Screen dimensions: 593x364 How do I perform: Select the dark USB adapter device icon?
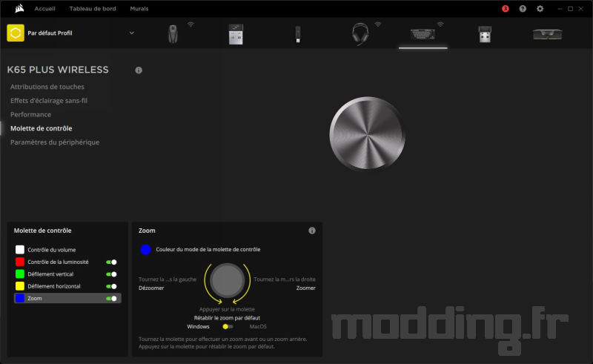[x=485, y=34]
